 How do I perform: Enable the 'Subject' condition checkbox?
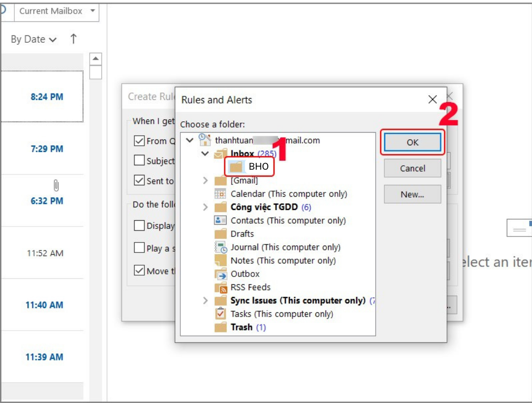point(139,161)
